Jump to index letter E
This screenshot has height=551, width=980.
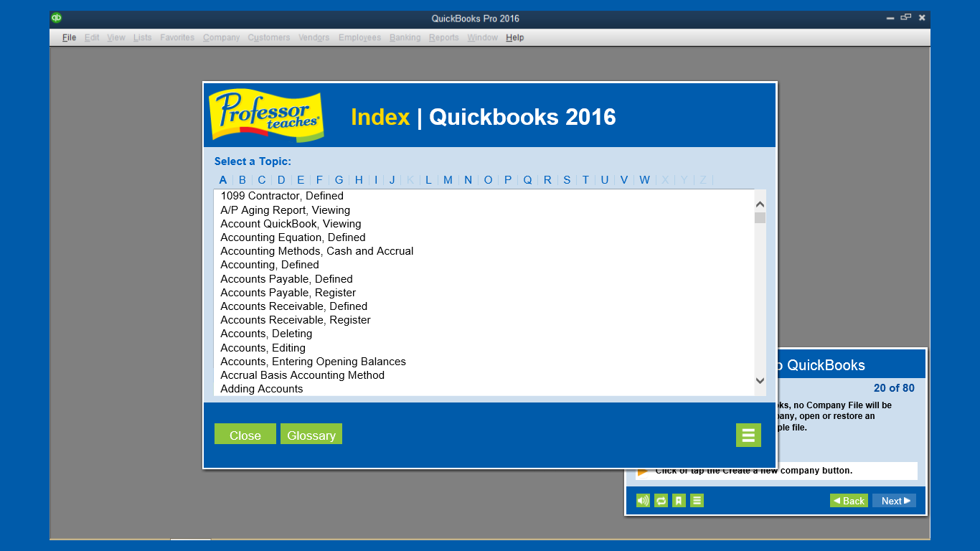click(x=301, y=180)
